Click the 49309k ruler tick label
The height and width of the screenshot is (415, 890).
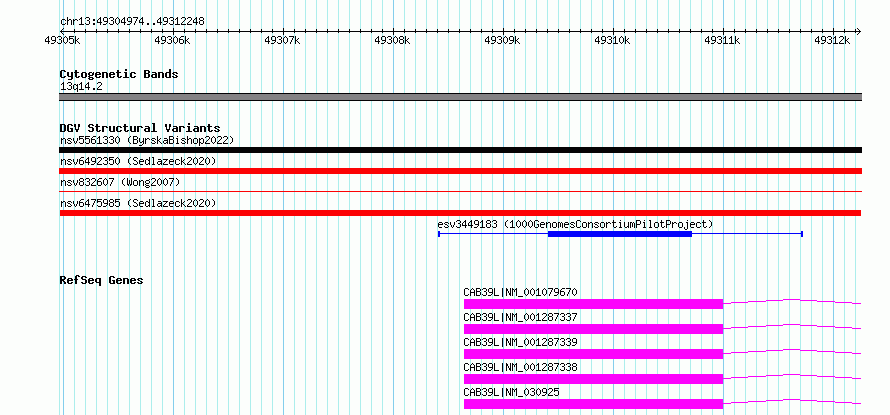502,41
